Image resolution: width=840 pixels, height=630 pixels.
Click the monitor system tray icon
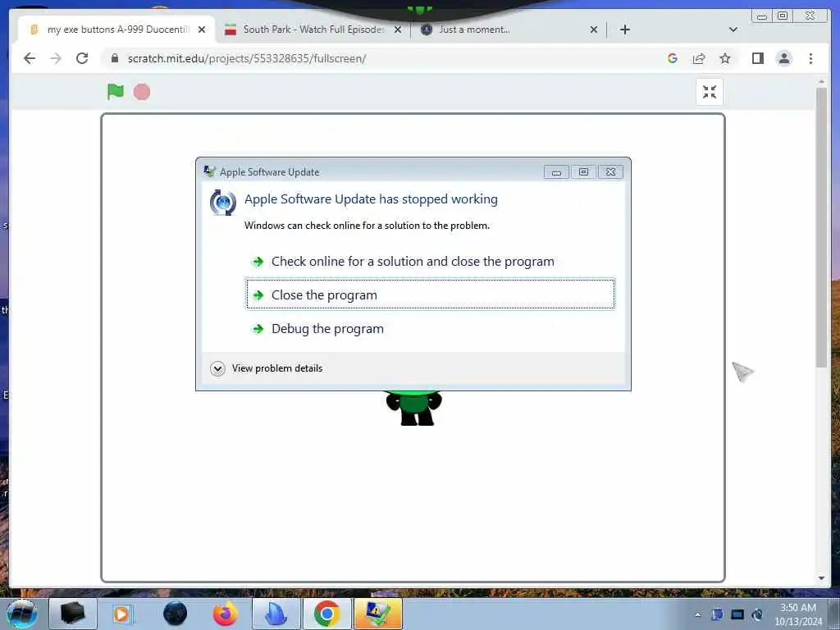737,614
